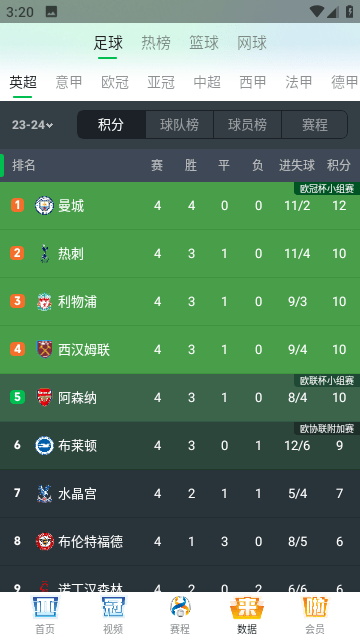Tap the Brighton 布莱顿 club crest
Screen dimensions: 360x640
(44, 446)
